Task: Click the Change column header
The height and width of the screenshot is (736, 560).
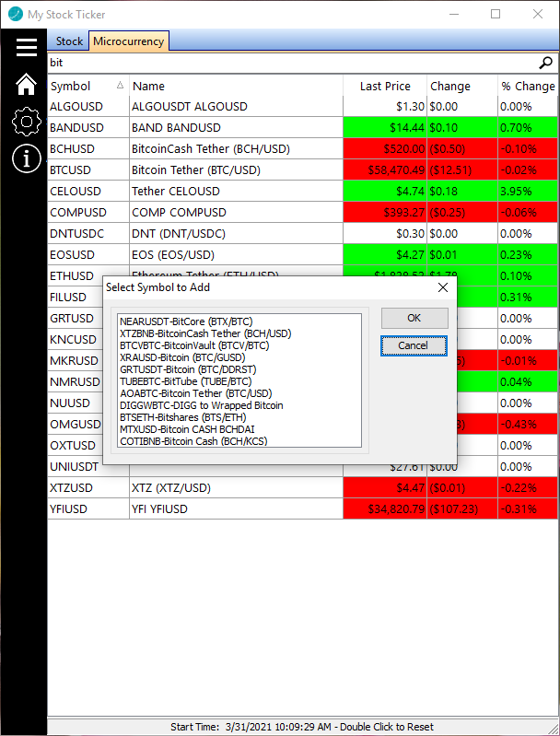Action: tap(462, 86)
